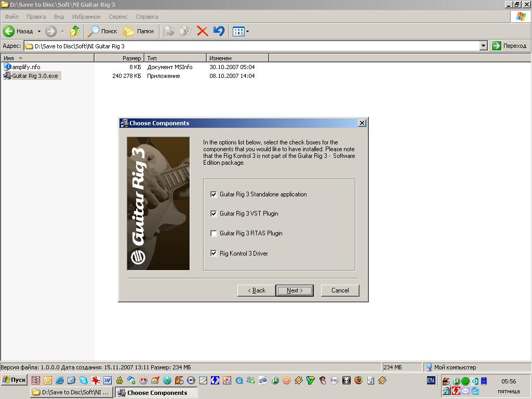Screen dimensions: 532x399
Task: Select the amplify.nfo file
Action: (22, 67)
